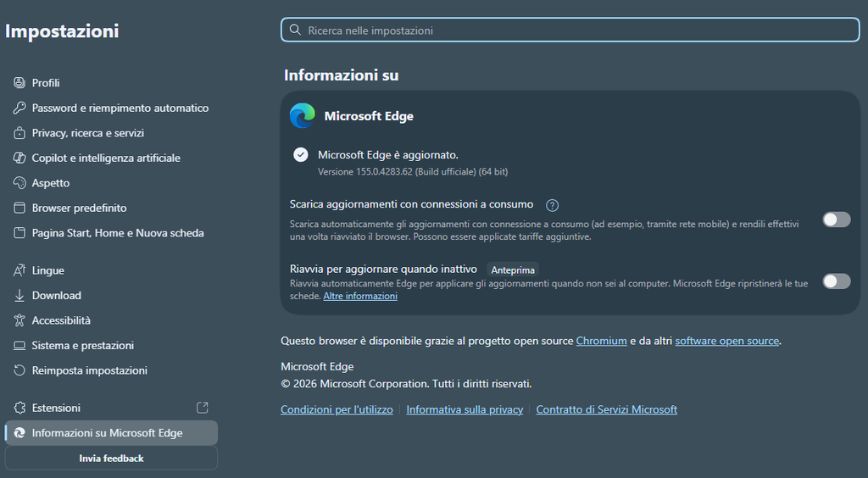
Task: Toggle Riavvia per aggiornare quando inattivo
Action: [x=837, y=281]
